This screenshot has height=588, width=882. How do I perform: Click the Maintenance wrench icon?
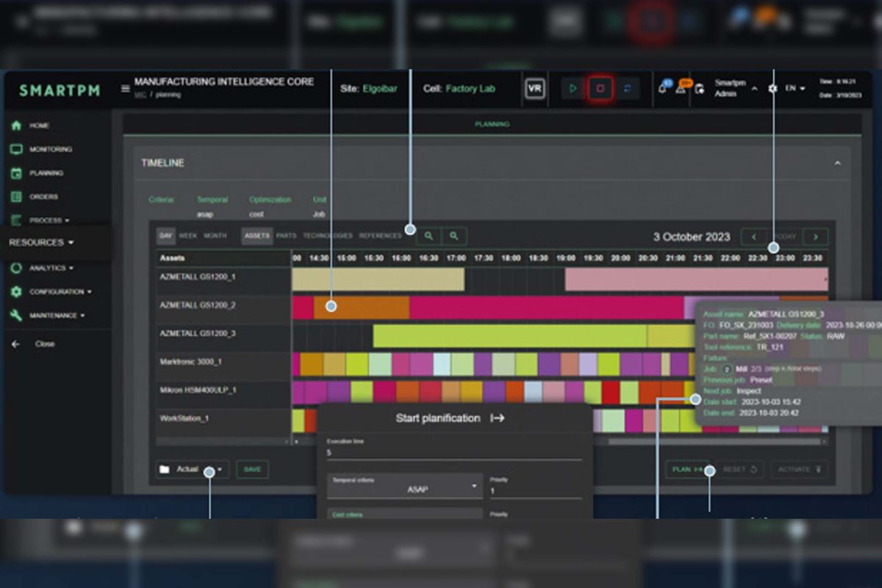coord(16,315)
